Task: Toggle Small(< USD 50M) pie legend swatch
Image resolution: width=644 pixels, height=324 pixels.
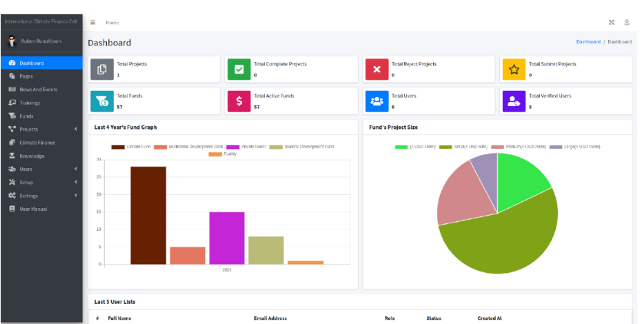Action: pos(445,147)
